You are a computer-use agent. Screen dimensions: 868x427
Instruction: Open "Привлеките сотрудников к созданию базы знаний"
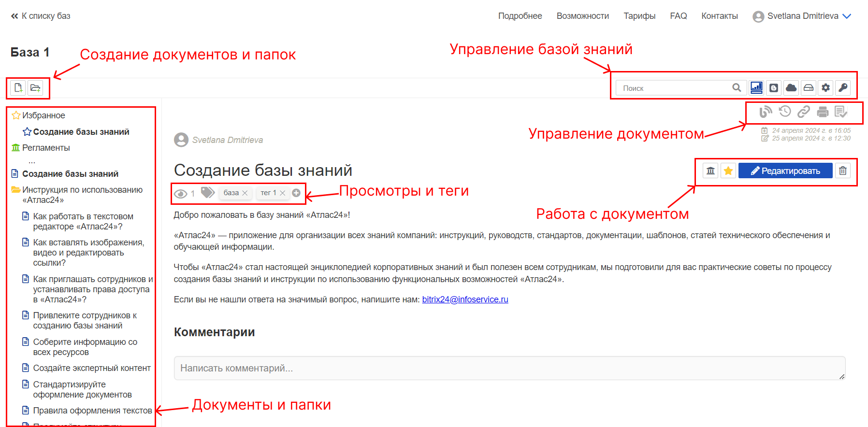(x=85, y=320)
